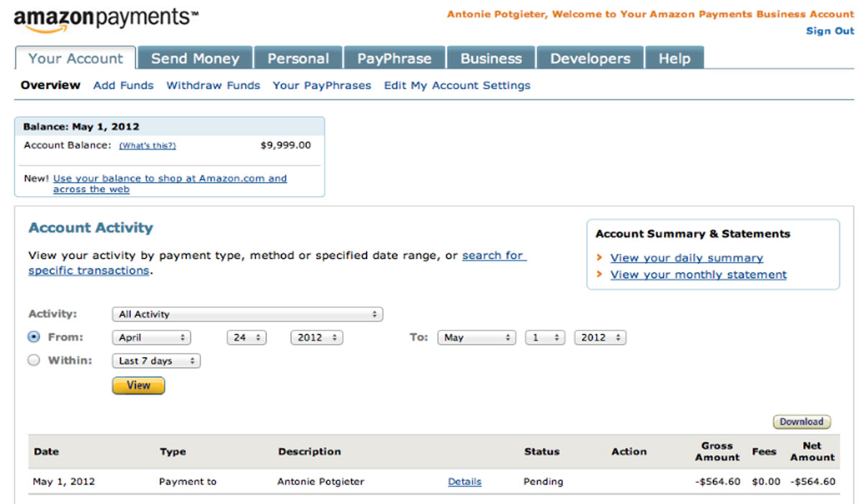The height and width of the screenshot is (504, 864).
Task: Click the Status column header
Action: pyautogui.click(x=541, y=451)
